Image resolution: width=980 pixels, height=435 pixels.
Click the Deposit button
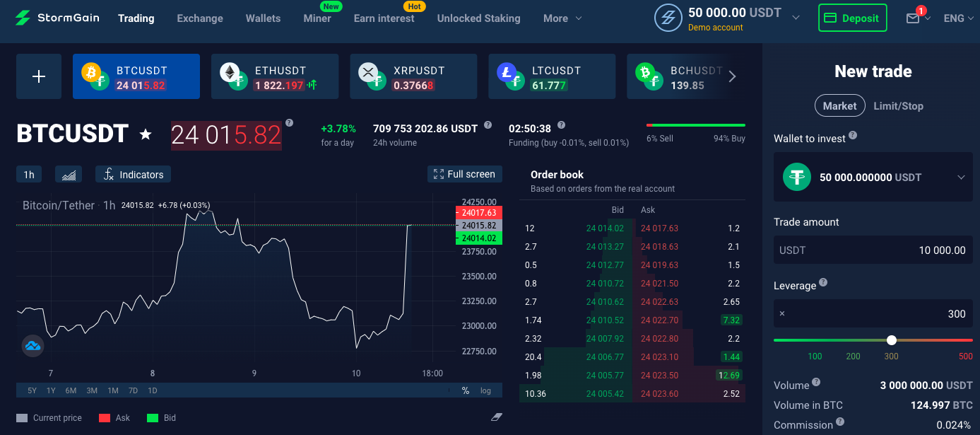click(x=852, y=18)
